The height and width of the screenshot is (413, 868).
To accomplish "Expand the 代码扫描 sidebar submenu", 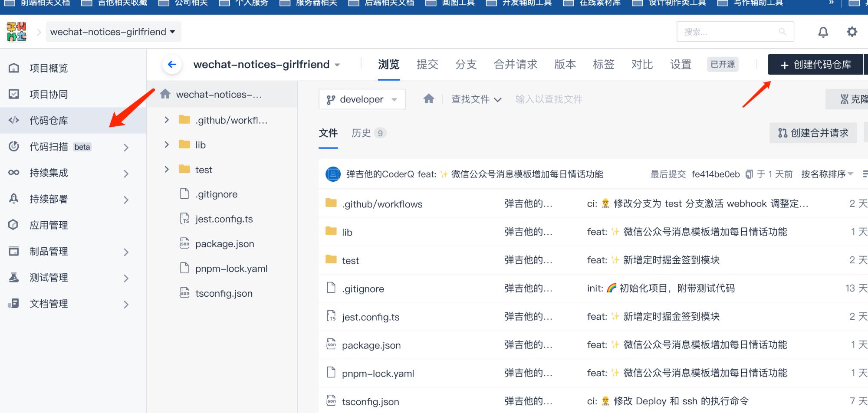I will click(x=126, y=147).
